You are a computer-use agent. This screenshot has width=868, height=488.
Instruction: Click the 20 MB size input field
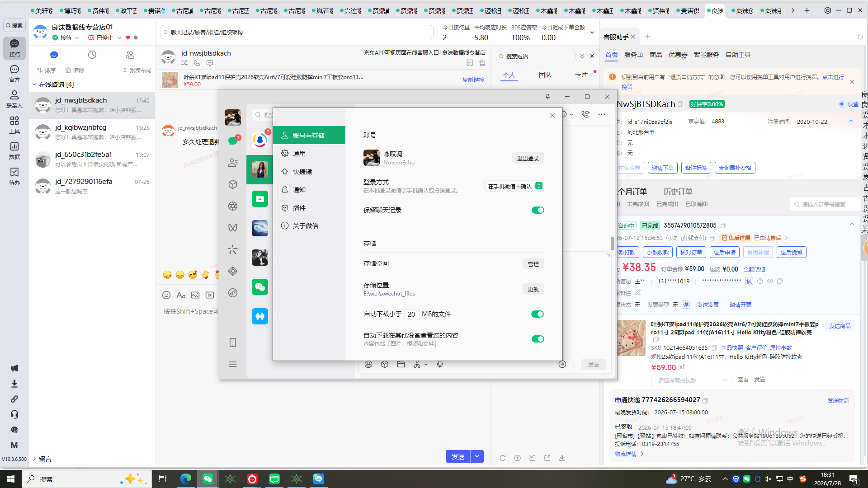(x=411, y=314)
